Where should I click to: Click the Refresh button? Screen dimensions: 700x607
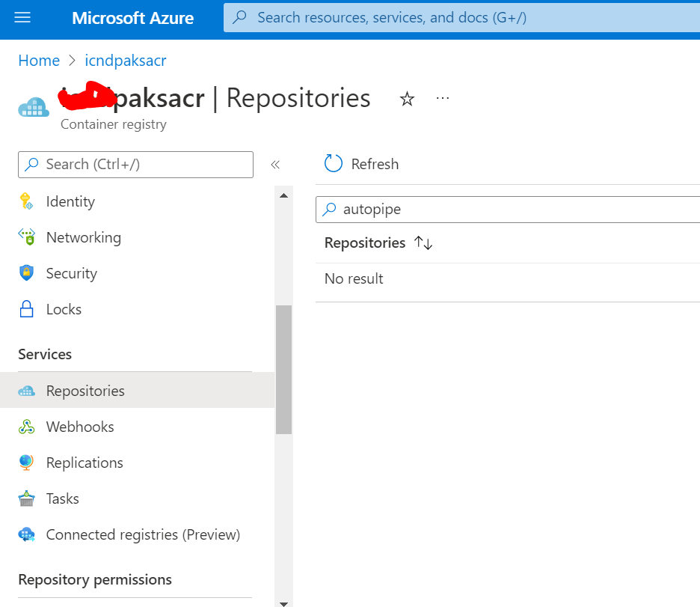pos(362,164)
